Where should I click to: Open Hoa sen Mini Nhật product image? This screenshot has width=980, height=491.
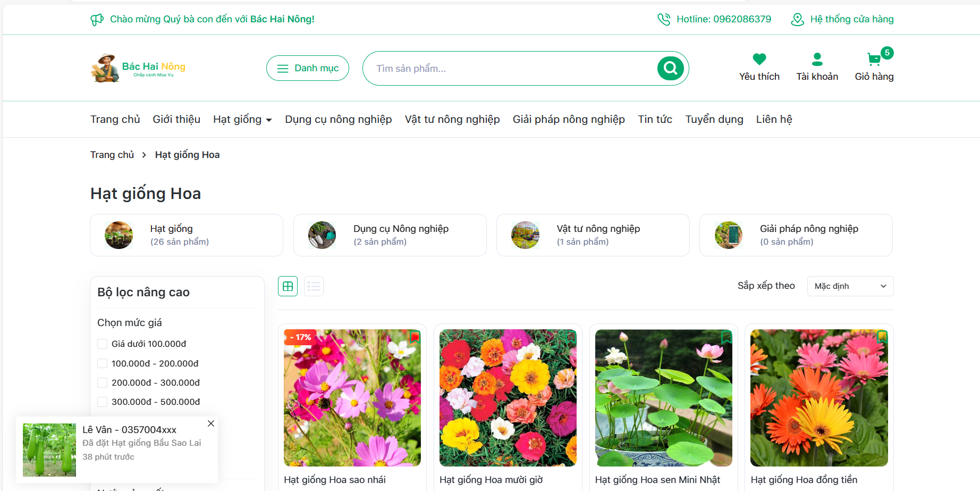click(664, 398)
